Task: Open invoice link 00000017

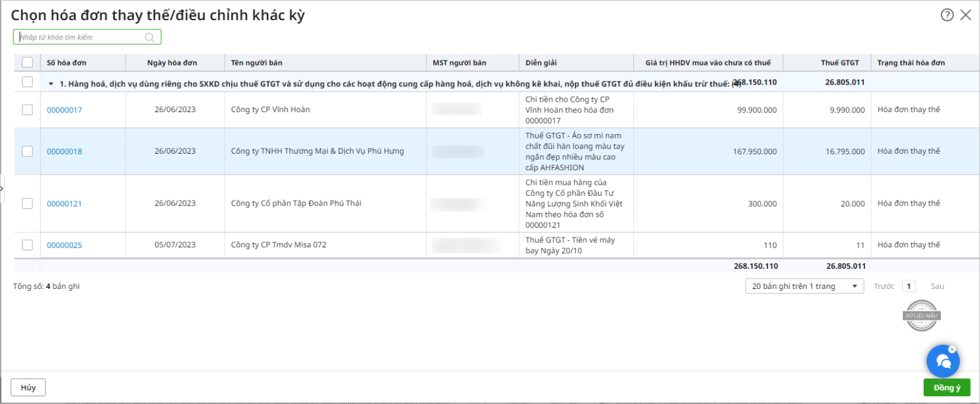Action: [64, 110]
